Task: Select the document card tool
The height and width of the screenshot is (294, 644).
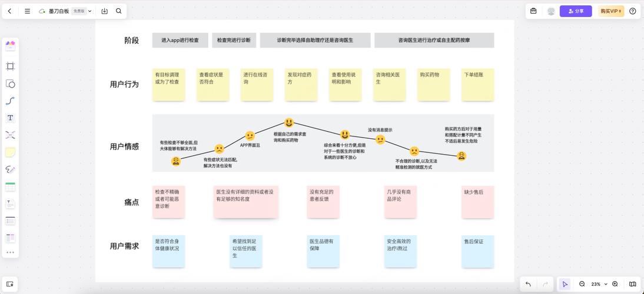Action: [10, 204]
